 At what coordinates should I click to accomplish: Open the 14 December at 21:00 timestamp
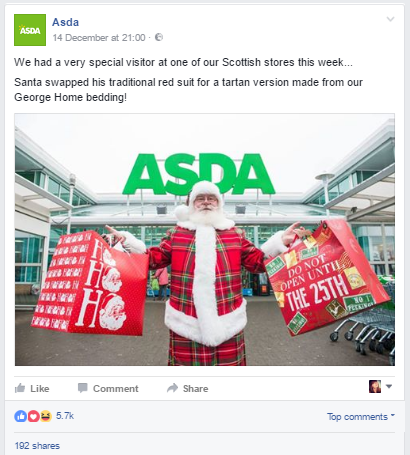[x=99, y=38]
